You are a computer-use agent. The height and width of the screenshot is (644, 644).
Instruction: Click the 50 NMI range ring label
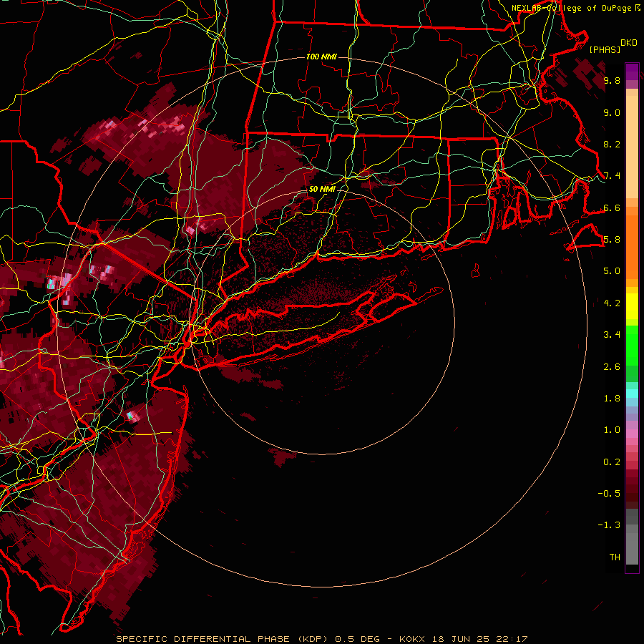(x=322, y=189)
